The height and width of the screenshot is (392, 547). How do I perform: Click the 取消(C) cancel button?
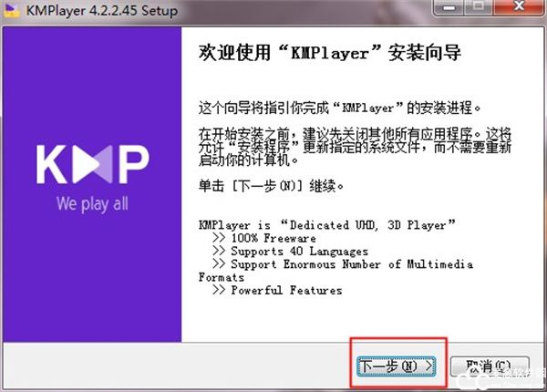click(x=490, y=366)
